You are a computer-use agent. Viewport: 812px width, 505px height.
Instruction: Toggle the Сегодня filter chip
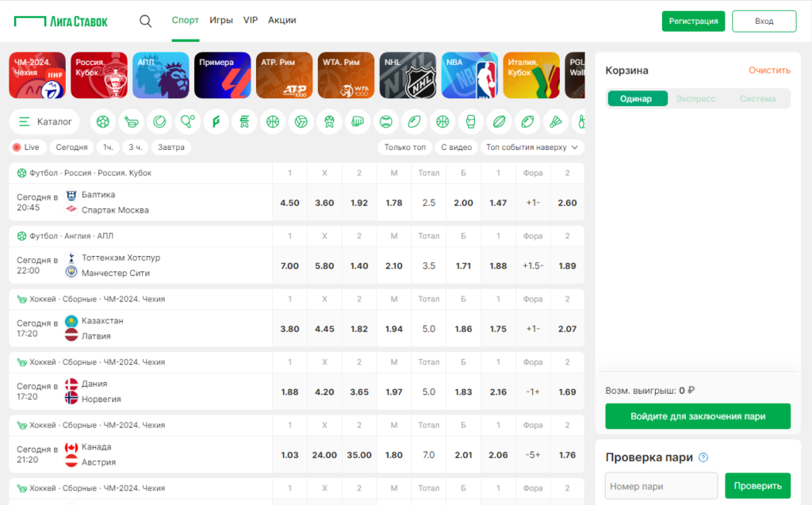click(71, 147)
